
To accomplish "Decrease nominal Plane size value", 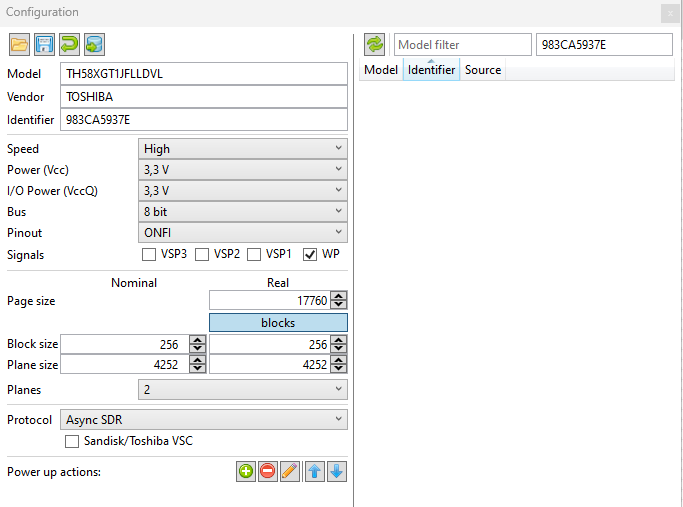I will pyautogui.click(x=197, y=368).
